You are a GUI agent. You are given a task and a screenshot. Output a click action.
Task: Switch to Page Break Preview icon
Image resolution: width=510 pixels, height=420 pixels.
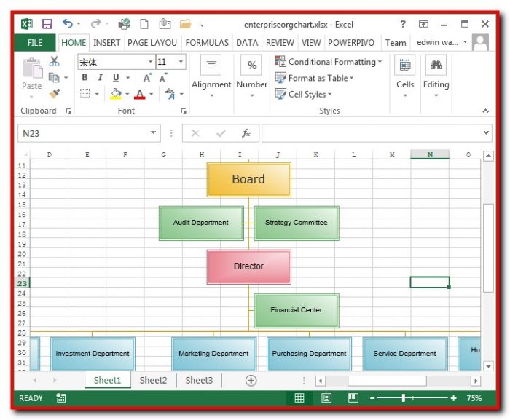353,398
